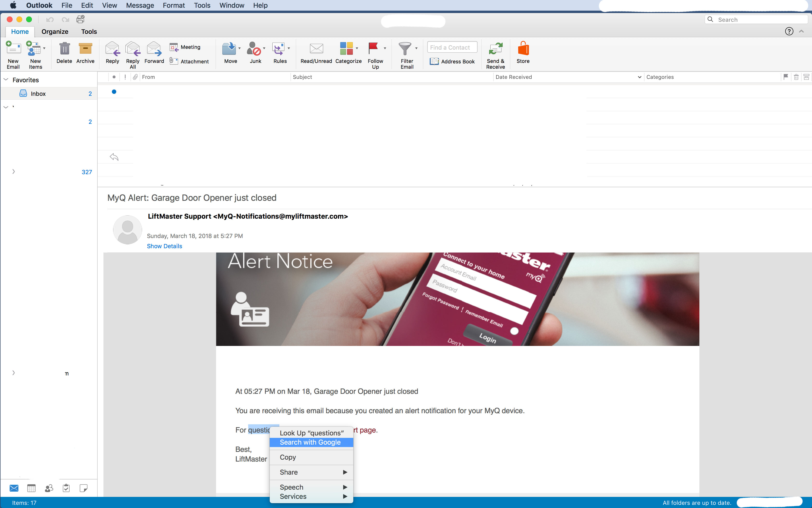
Task: Click the Junk icon
Action: (x=254, y=49)
